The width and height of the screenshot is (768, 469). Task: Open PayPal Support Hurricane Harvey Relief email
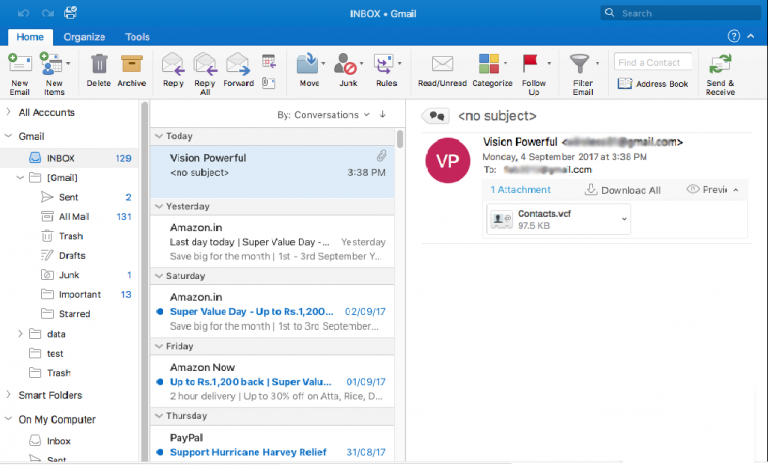272,445
